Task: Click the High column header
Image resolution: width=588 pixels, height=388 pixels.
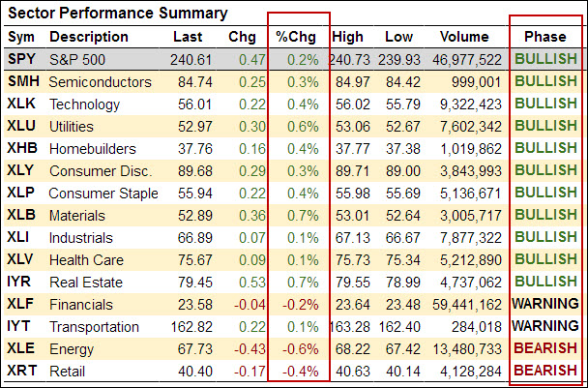Action: 347,37
